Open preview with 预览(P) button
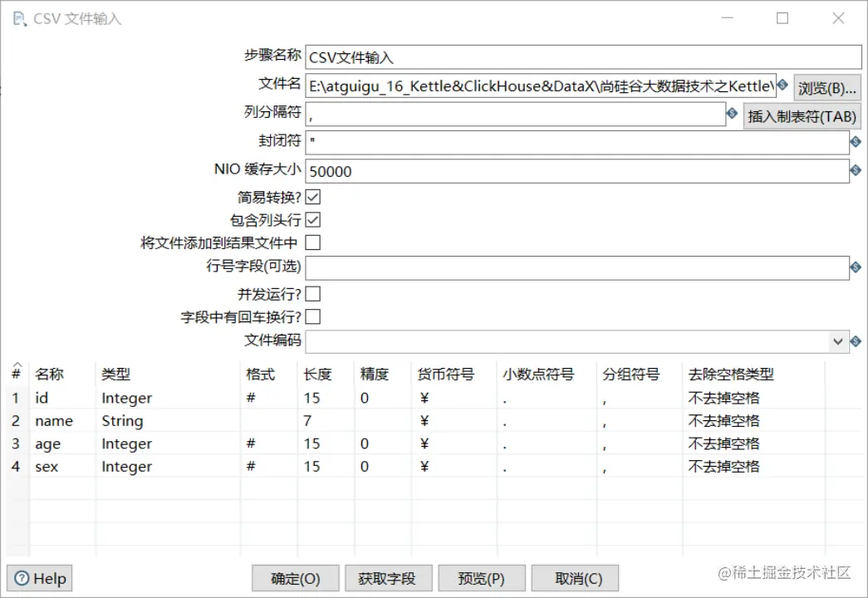Viewport: 868px width, 598px height. tap(481, 579)
